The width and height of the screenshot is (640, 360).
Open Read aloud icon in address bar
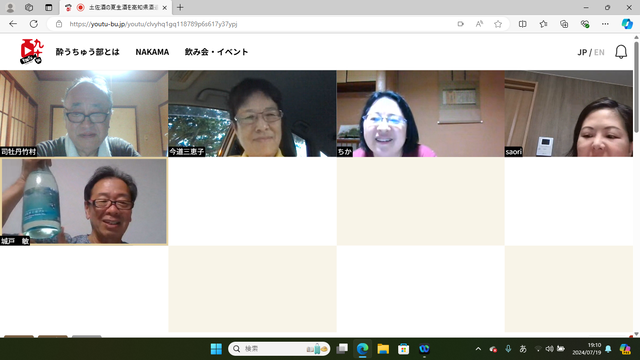point(479,24)
